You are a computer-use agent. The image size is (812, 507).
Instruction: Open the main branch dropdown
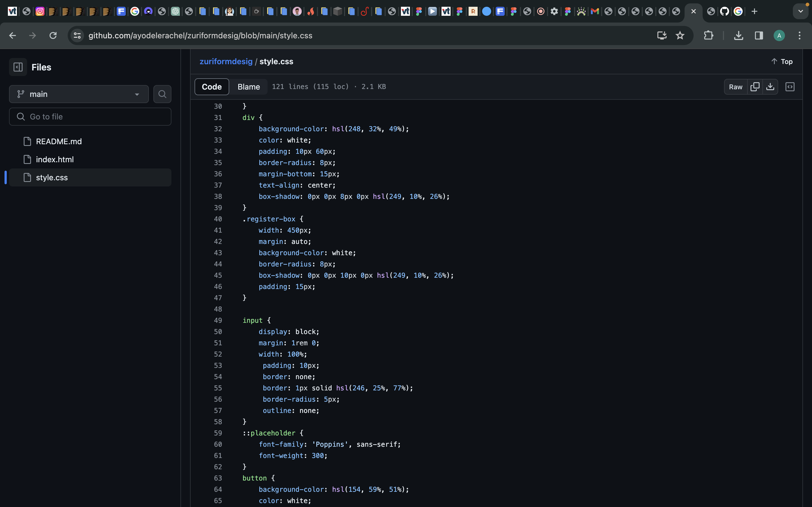coord(79,94)
